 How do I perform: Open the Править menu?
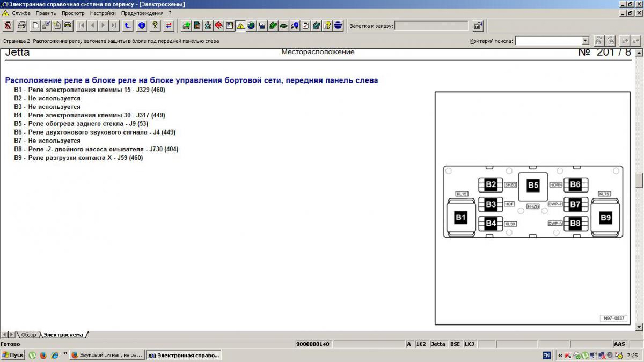click(46, 13)
